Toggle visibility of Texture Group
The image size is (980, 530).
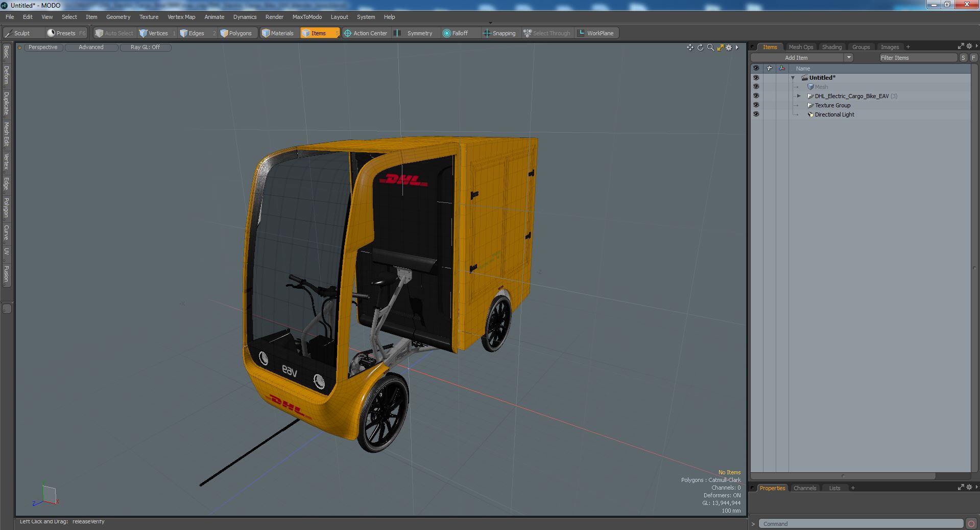coord(756,105)
